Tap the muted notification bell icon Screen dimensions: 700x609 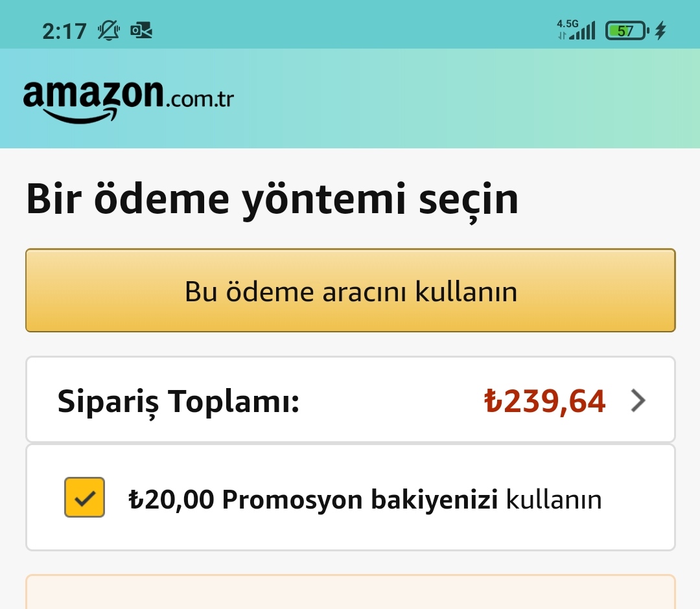(108, 31)
